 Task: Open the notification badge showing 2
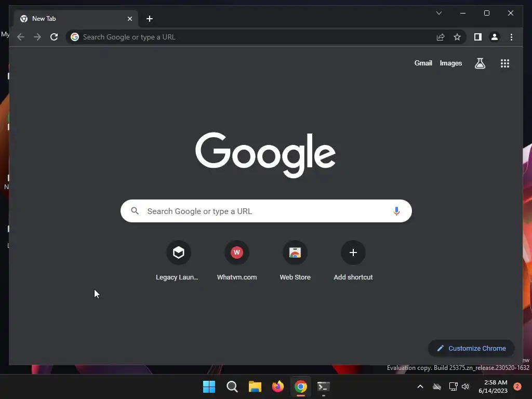tap(517, 387)
